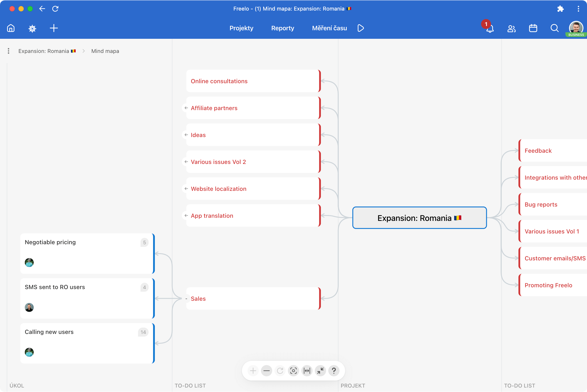Open mind map help via question mark icon
587x392 pixels.
pos(334,370)
